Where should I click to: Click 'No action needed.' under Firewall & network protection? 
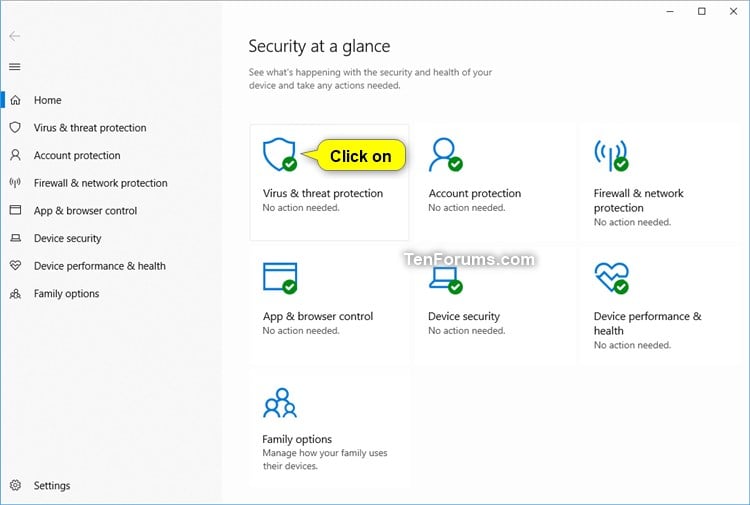[x=632, y=222]
